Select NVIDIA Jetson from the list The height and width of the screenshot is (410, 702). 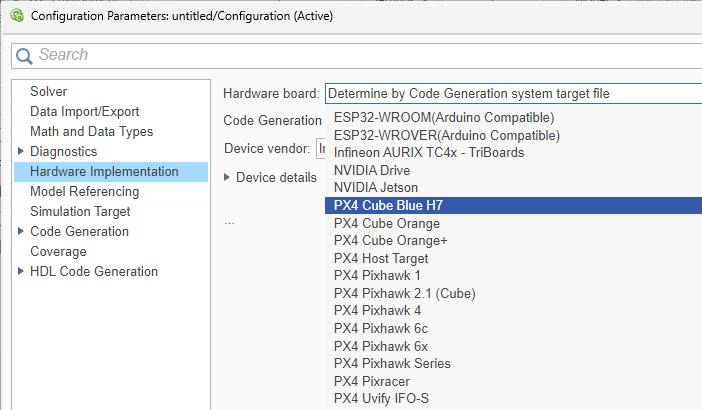pyautogui.click(x=376, y=187)
